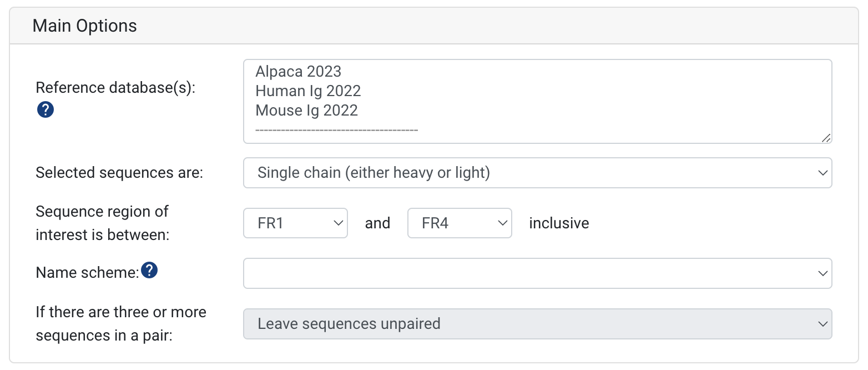Viewport: 868px width, 370px height.
Task: Click the dashed separator line in database list
Action: pyautogui.click(x=336, y=129)
